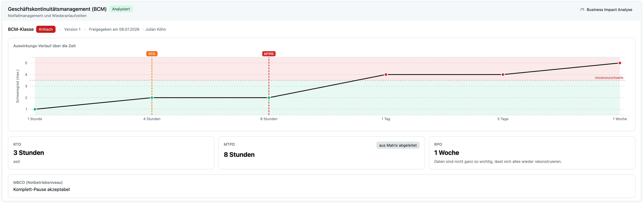
Task: Click the 'aus Matrix abgeleitet' badge
Action: tap(398, 145)
